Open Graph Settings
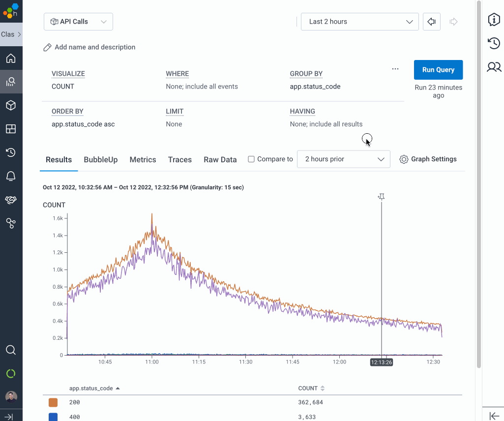The height and width of the screenshot is (421, 504). 428,159
